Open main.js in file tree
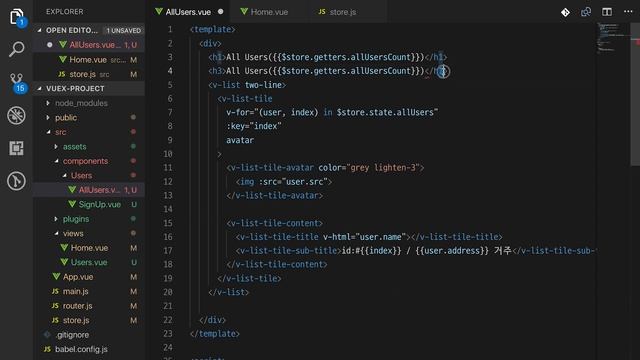Image resolution: width=640 pixels, height=360 pixels. pos(89,291)
